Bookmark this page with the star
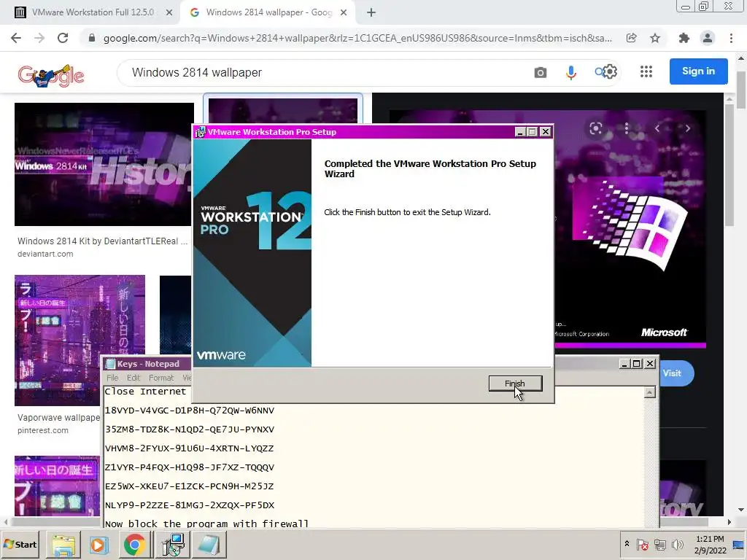 pyautogui.click(x=655, y=38)
